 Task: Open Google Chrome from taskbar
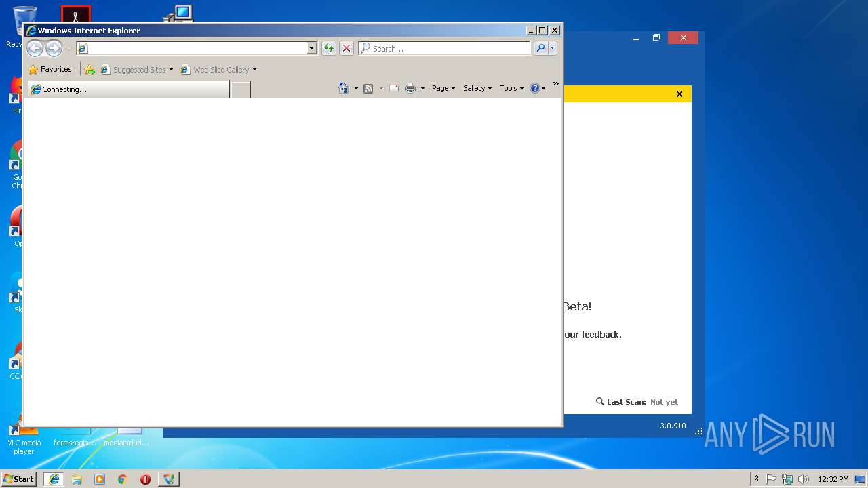point(122,479)
